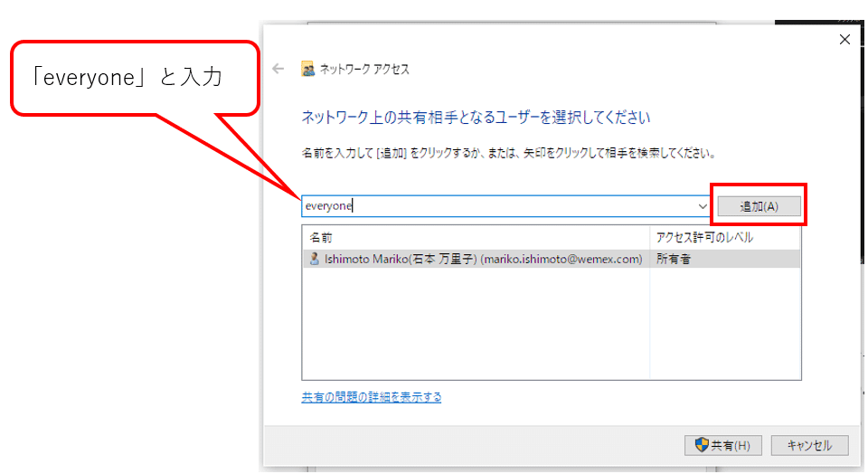The image size is (868, 474).
Task: Click the shield icon on the 共有(H) button
Action: click(x=702, y=445)
